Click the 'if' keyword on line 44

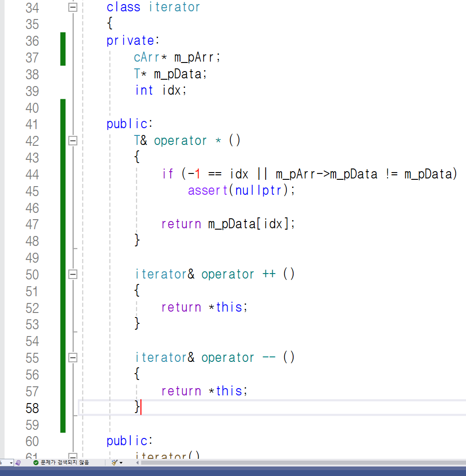coord(167,174)
